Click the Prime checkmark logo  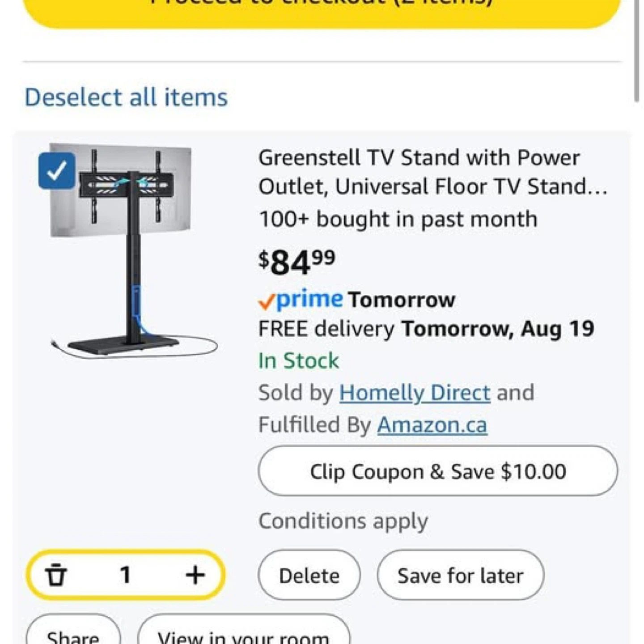pyautogui.click(x=301, y=300)
